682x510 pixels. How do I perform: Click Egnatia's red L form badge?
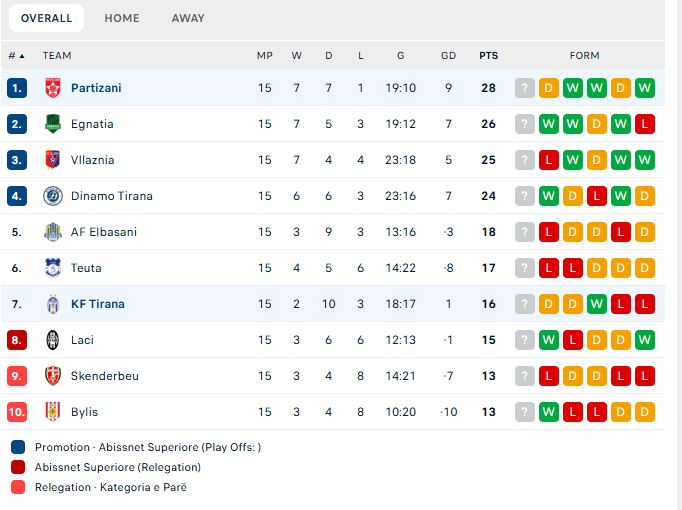(x=644, y=124)
